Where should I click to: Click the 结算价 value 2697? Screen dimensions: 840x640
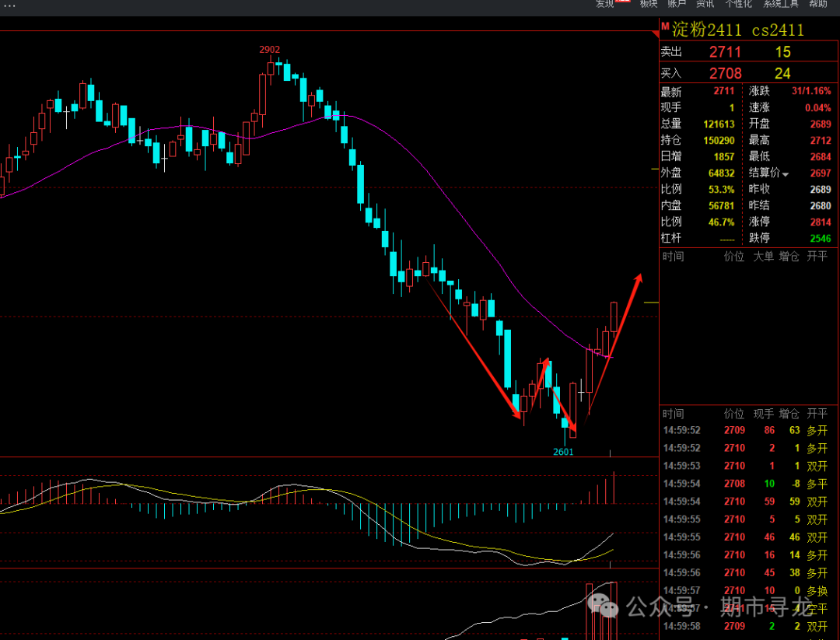(x=821, y=173)
